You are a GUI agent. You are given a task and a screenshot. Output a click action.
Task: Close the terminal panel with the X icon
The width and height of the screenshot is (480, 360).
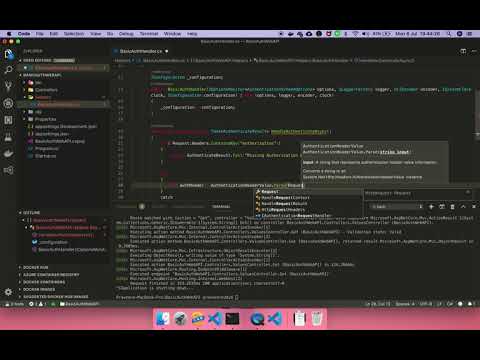point(474,207)
